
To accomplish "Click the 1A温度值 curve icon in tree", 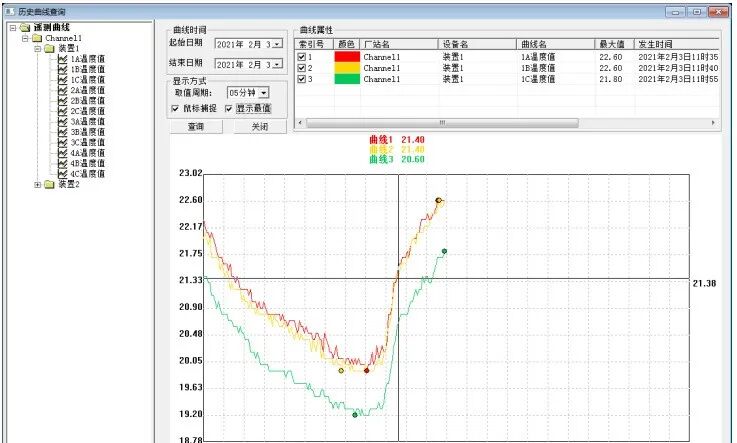I will tap(62, 59).
